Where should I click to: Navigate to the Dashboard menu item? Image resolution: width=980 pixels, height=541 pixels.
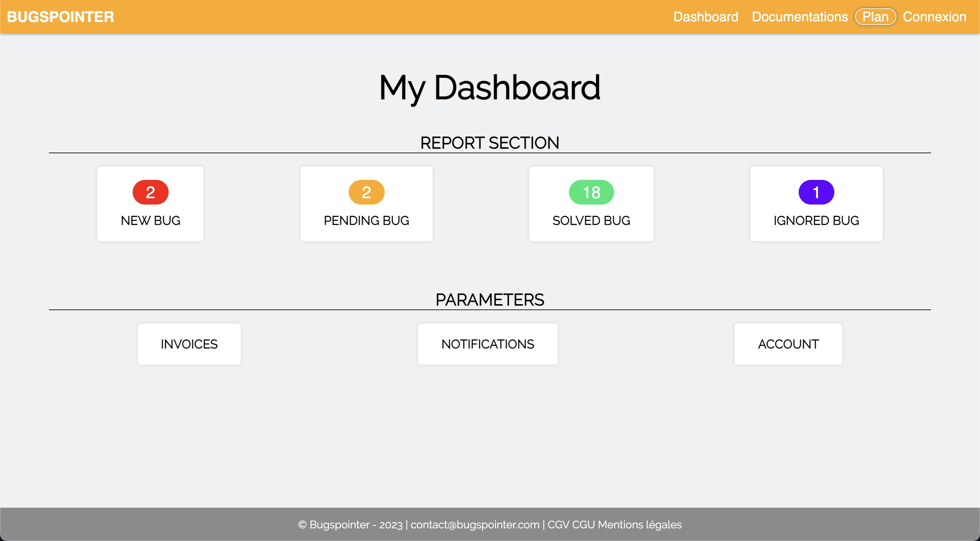(706, 16)
